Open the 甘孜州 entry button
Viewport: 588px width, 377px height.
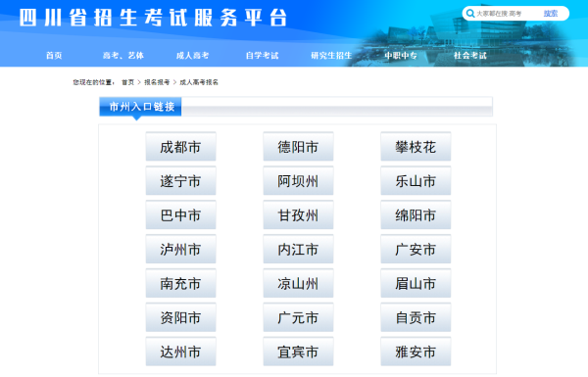(x=298, y=214)
